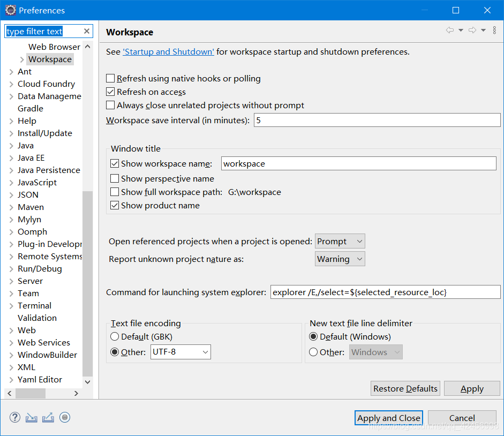Screen dimensions: 504x436
Task: Click the back navigation arrow icon
Action: [450, 30]
